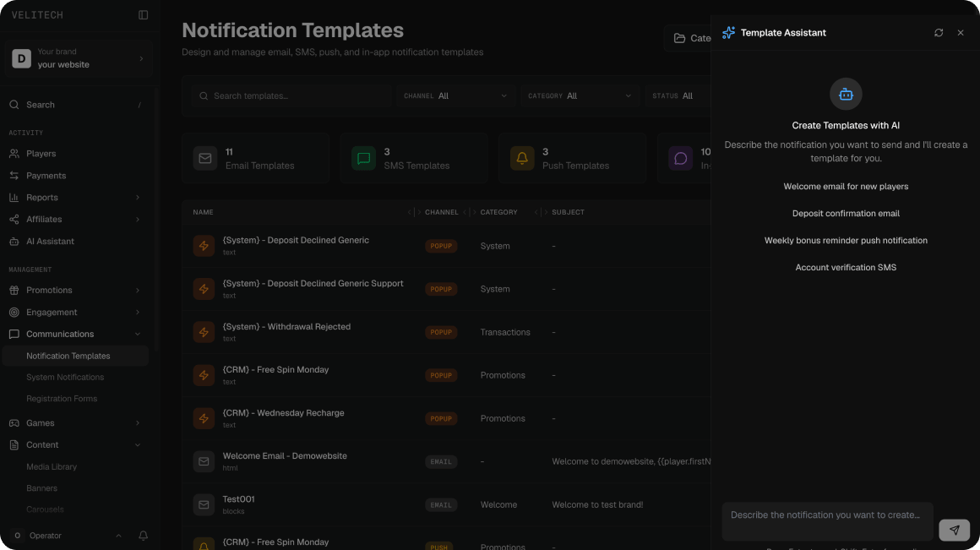Click the Push Templates bell icon

coord(522,159)
